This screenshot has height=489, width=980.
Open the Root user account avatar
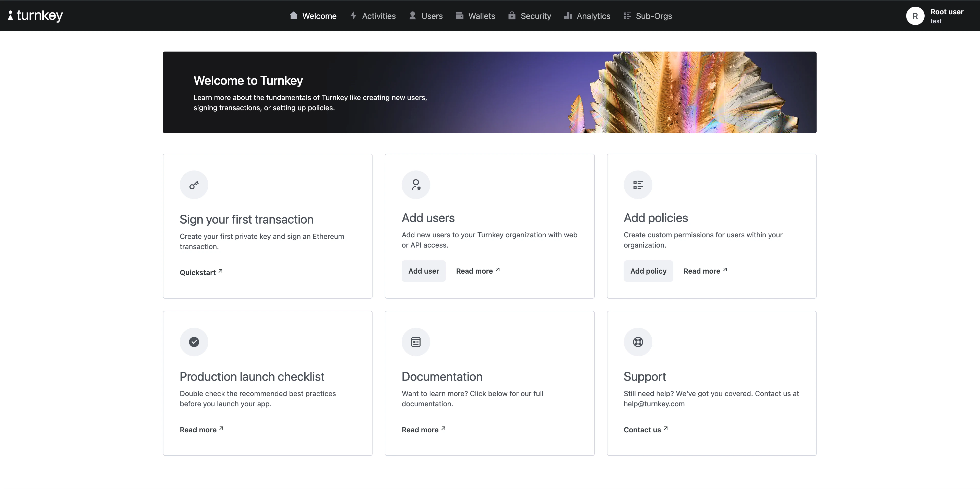[915, 16]
